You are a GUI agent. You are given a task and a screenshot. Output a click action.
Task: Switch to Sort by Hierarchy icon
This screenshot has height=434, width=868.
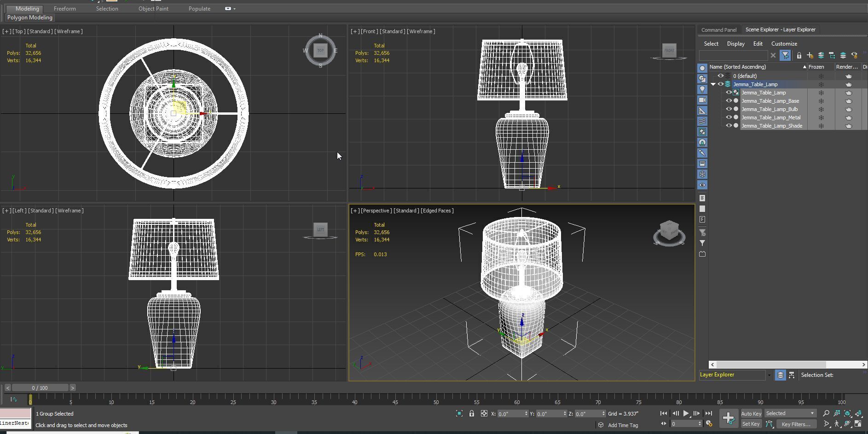[792, 375]
